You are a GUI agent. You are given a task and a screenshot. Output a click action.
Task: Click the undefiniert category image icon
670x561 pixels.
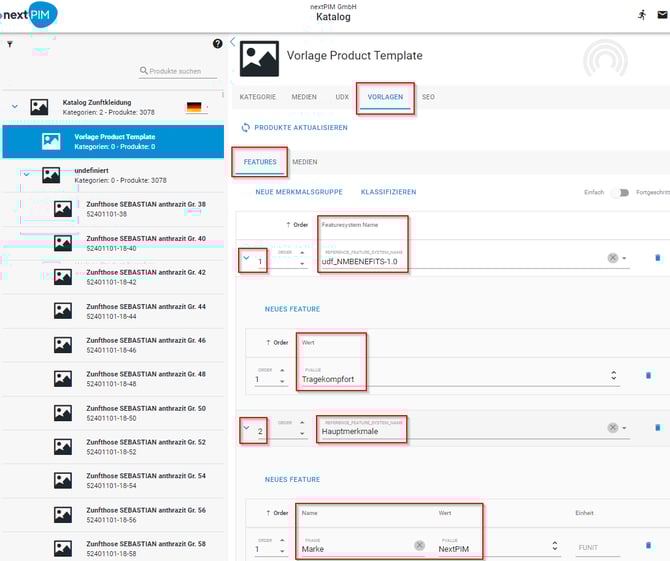[51, 175]
